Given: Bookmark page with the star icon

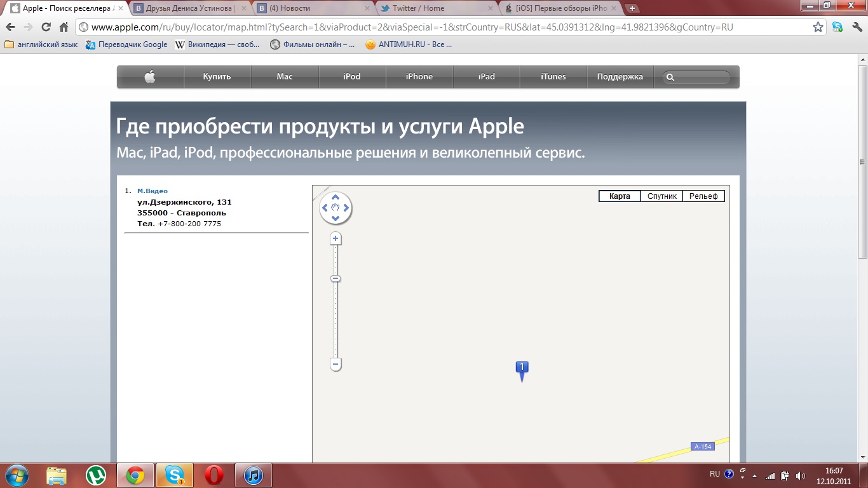Looking at the screenshot, I should coord(818,27).
